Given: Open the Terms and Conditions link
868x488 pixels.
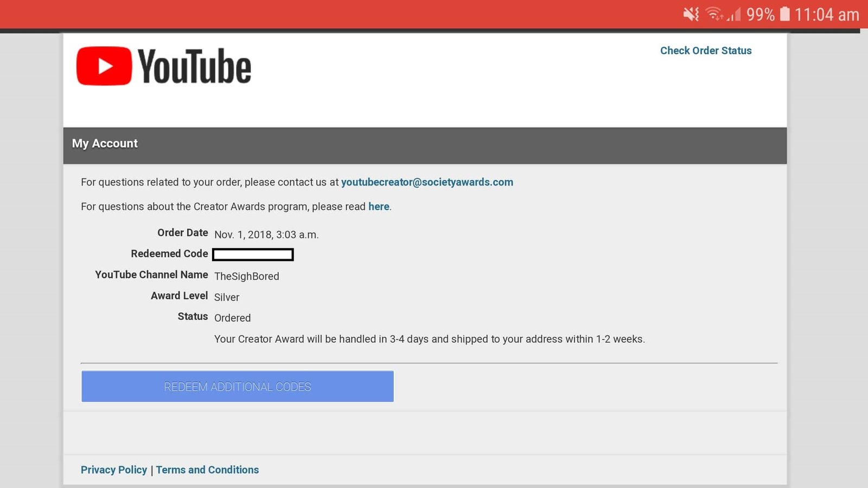Looking at the screenshot, I should point(207,470).
